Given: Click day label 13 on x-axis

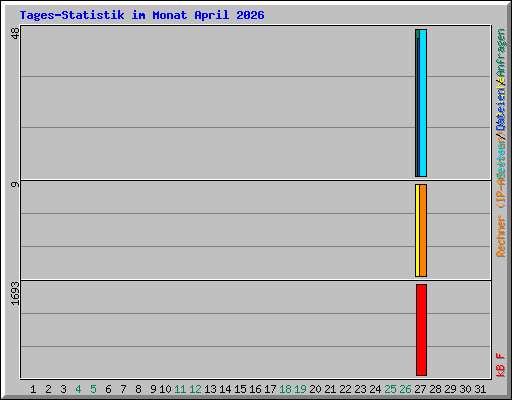Looking at the screenshot, I should [x=210, y=389].
